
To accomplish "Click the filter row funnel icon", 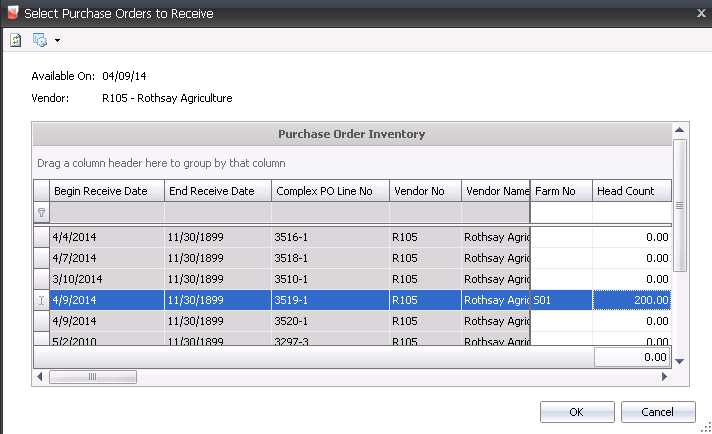I will (x=41, y=212).
